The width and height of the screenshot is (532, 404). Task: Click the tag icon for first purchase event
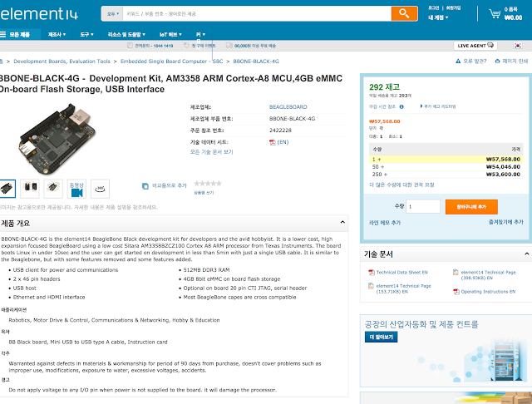click(x=186, y=46)
